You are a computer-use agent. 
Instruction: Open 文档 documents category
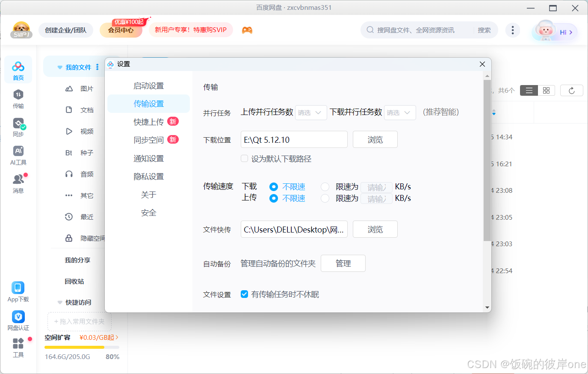coord(79,110)
